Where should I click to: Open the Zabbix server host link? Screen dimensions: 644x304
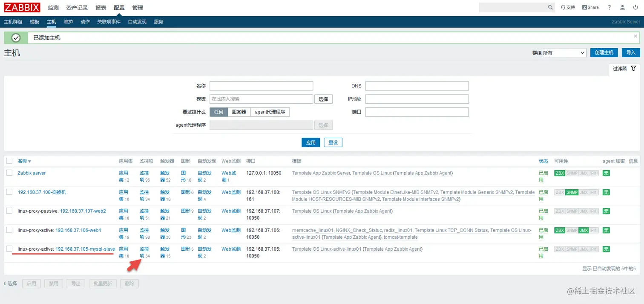pos(32,173)
